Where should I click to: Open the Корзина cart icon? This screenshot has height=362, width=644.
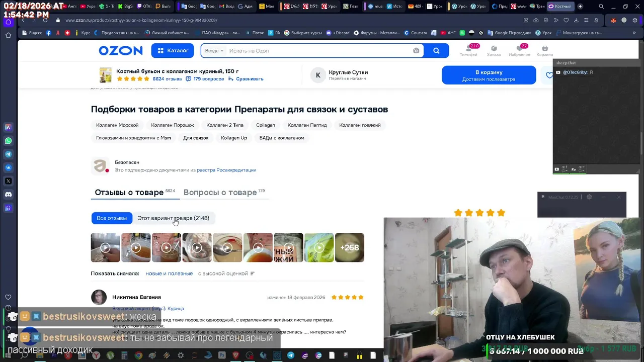(544, 50)
